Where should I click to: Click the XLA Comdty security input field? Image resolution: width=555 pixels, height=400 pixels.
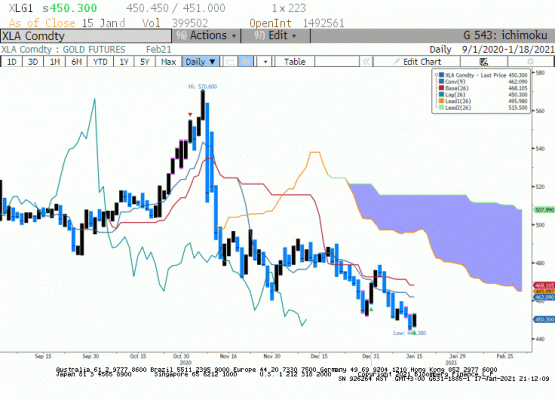(86, 36)
